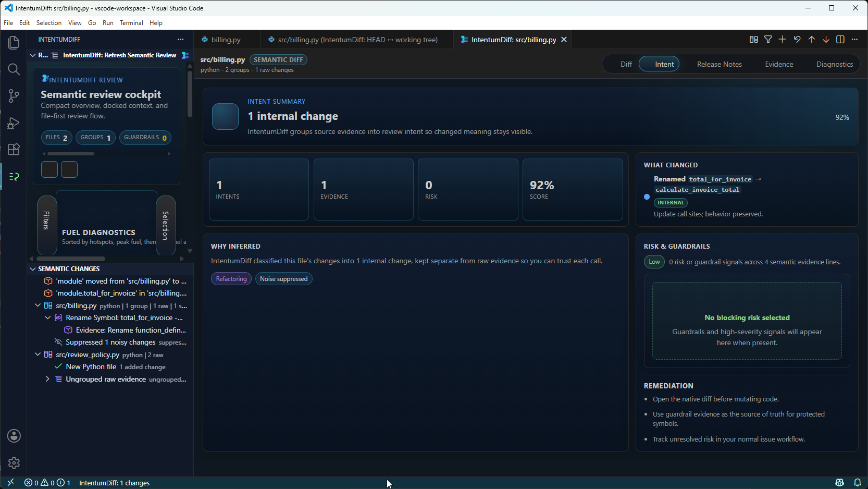Go to next change with down arrow
This screenshot has width=868, height=489.
click(x=826, y=40)
